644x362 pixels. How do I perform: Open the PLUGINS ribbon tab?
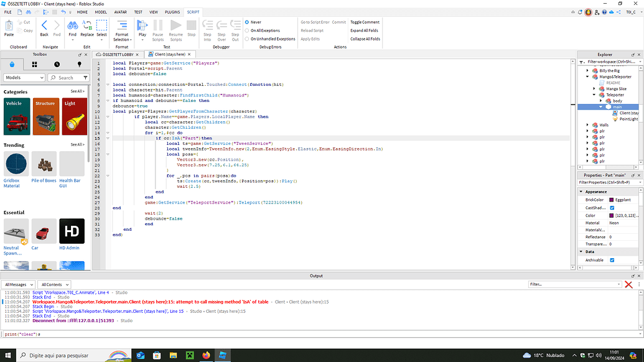click(x=175, y=11)
